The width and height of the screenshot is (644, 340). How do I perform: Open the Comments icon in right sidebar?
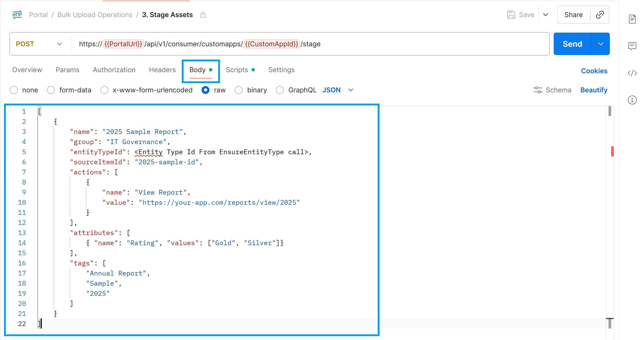tap(632, 46)
